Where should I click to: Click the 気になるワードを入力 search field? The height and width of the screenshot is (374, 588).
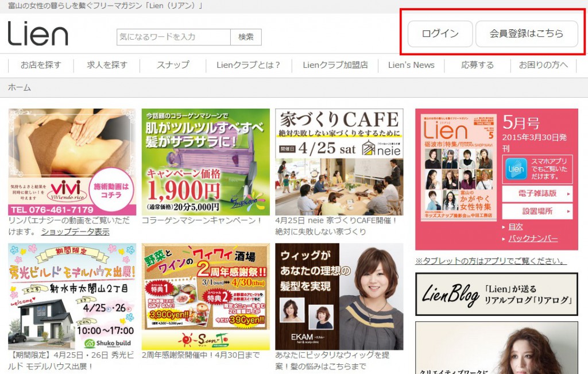(x=173, y=37)
